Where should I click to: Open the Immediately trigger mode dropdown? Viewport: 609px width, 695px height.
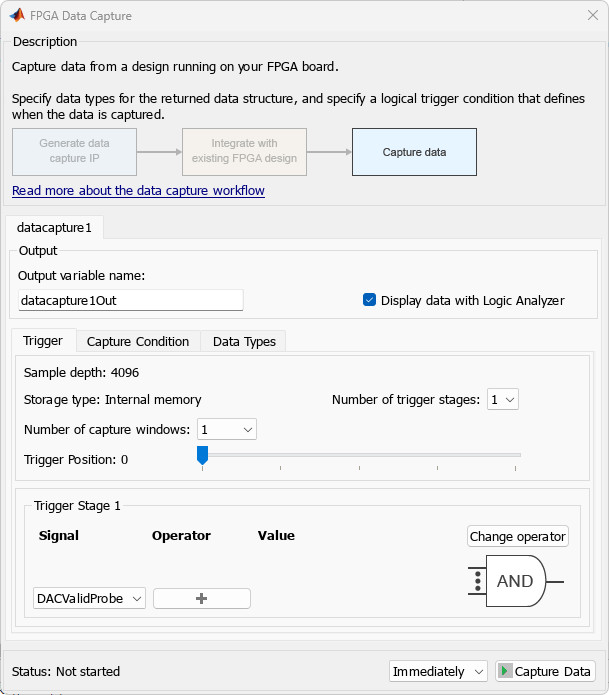click(438, 671)
